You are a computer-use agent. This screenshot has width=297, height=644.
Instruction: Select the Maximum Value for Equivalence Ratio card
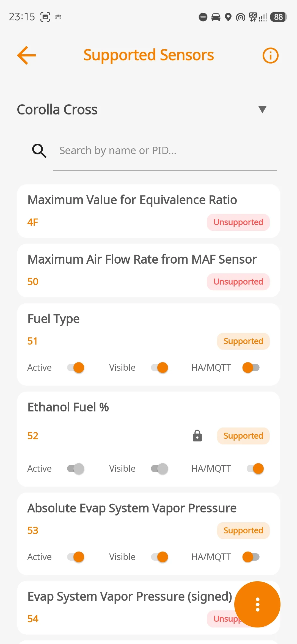(148, 211)
